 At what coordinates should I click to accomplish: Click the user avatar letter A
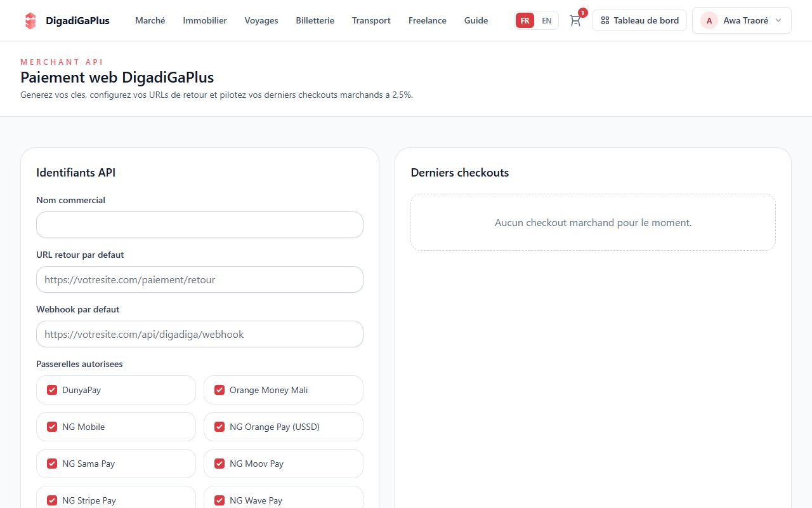click(x=709, y=20)
